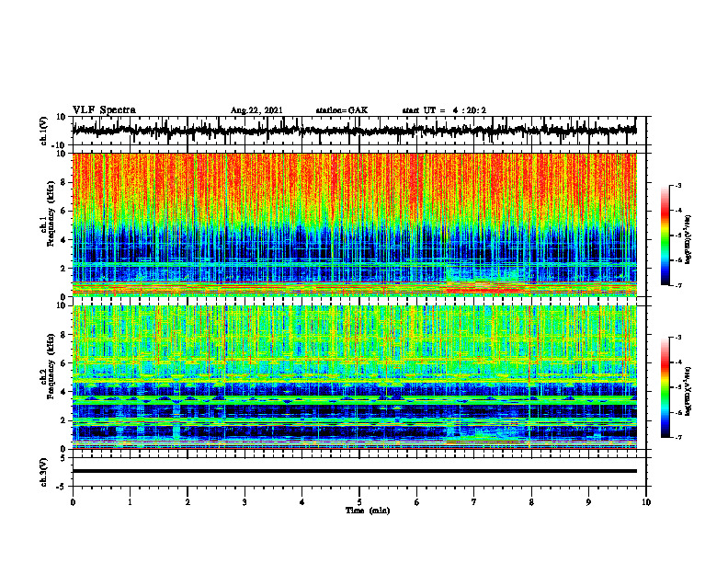Click time axis tick label "6"
This screenshot has width=728, height=563.
(416, 502)
